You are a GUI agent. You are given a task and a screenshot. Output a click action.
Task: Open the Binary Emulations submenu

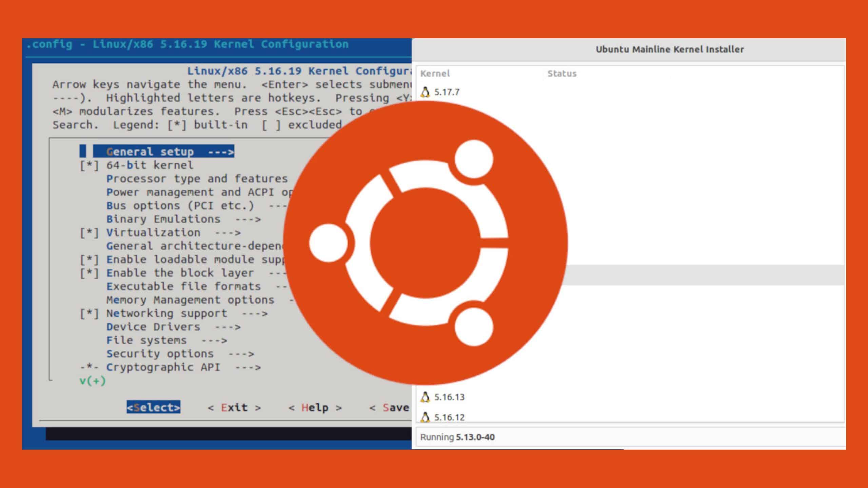coord(183,219)
